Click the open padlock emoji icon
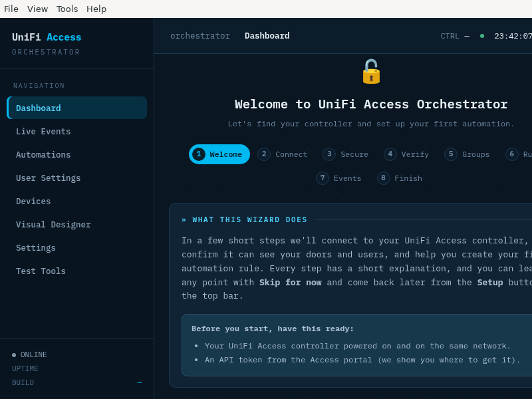532x399 pixels. [371, 72]
